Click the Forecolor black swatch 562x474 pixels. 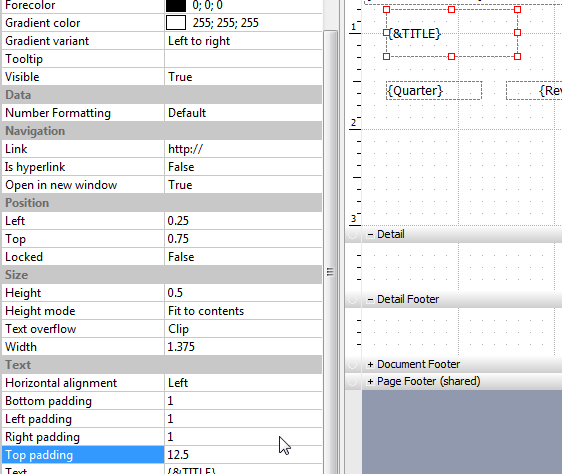click(176, 5)
